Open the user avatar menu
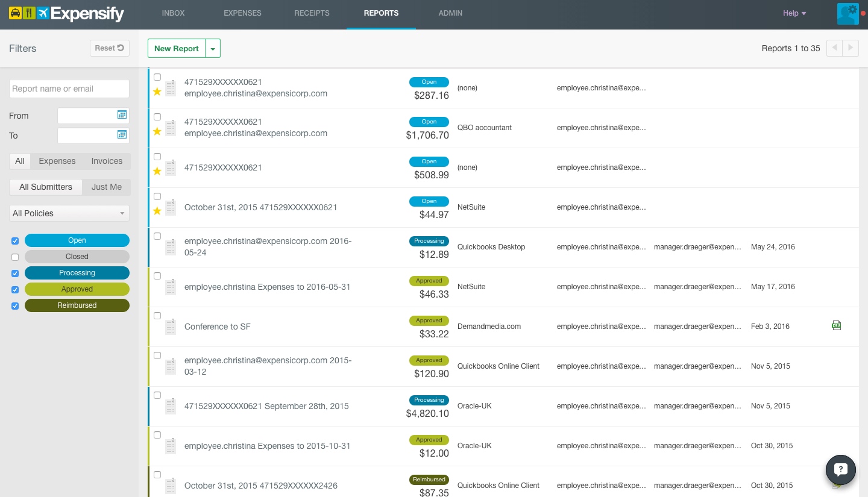The image size is (868, 497). click(x=849, y=13)
